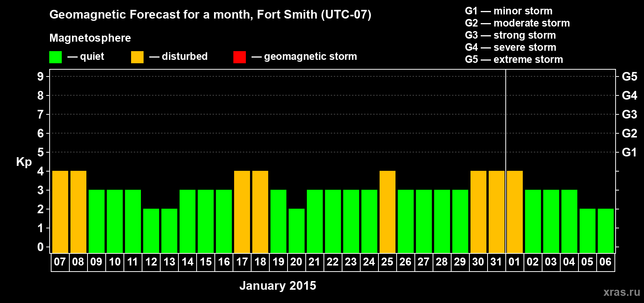Click date label 22 on the axis
The width and height of the screenshot is (644, 303).
pos(333,262)
